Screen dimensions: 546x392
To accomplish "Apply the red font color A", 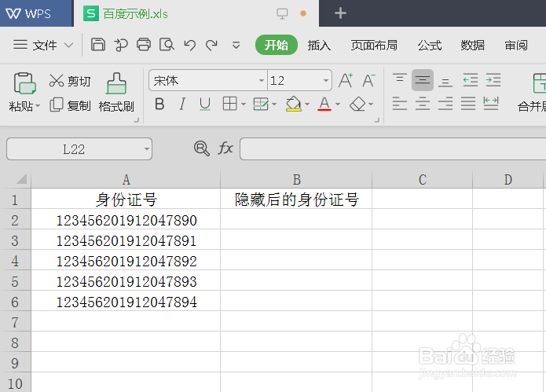I will [324, 104].
